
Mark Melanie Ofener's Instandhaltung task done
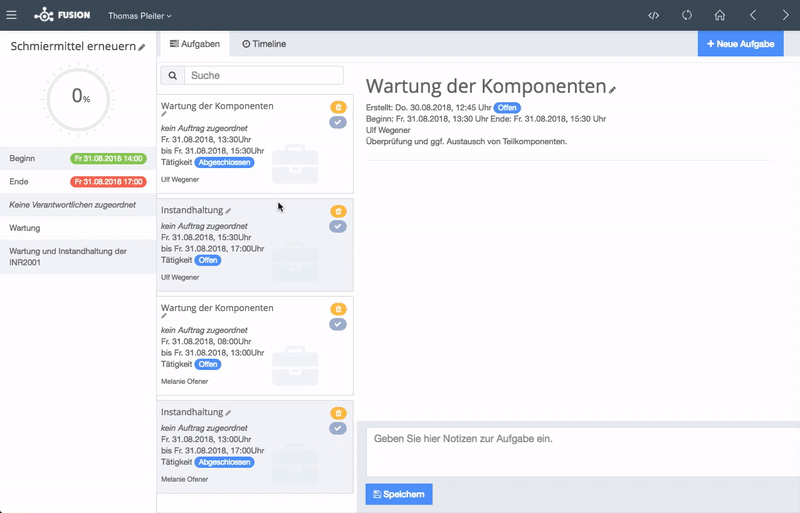pos(338,429)
